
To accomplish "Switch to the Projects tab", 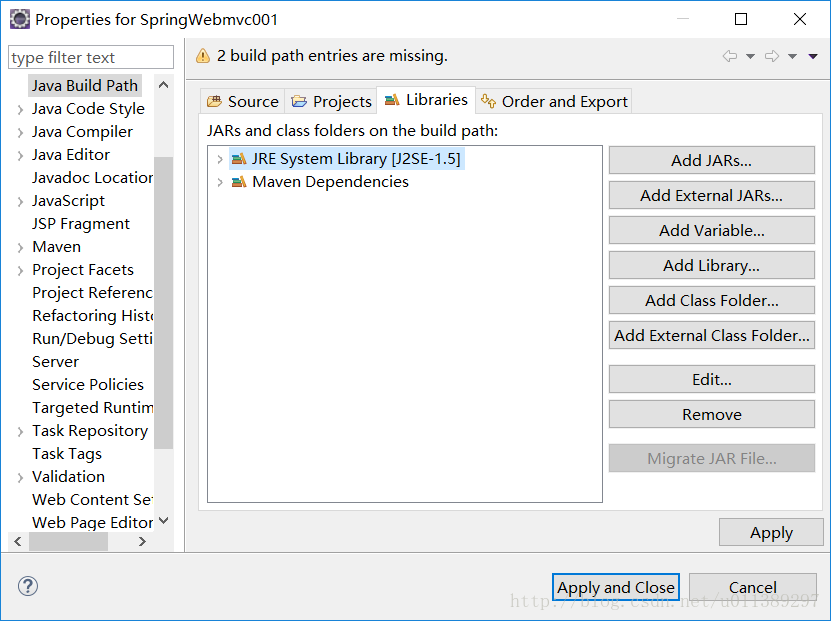I will 331,101.
